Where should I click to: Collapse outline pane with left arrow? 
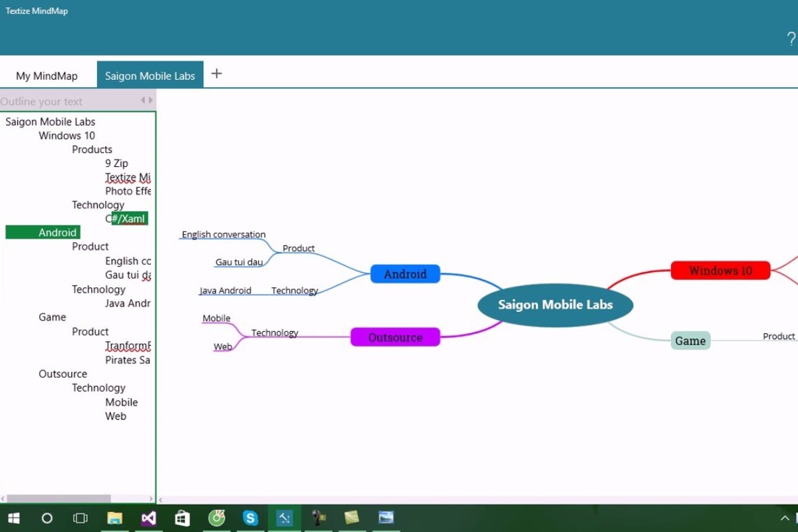pos(142,100)
